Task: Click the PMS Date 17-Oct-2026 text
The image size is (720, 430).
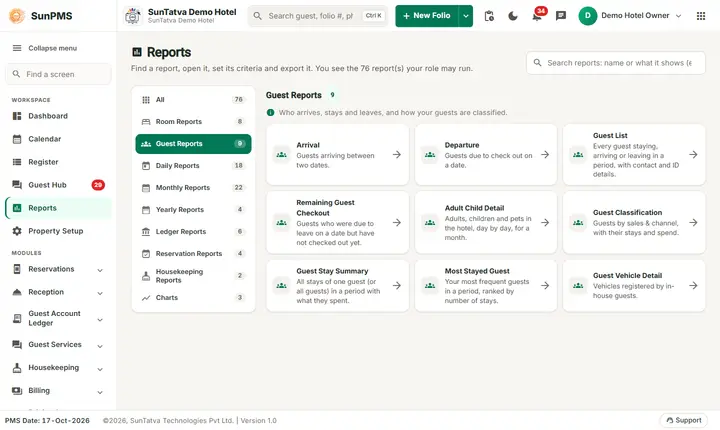Action: [47, 420]
